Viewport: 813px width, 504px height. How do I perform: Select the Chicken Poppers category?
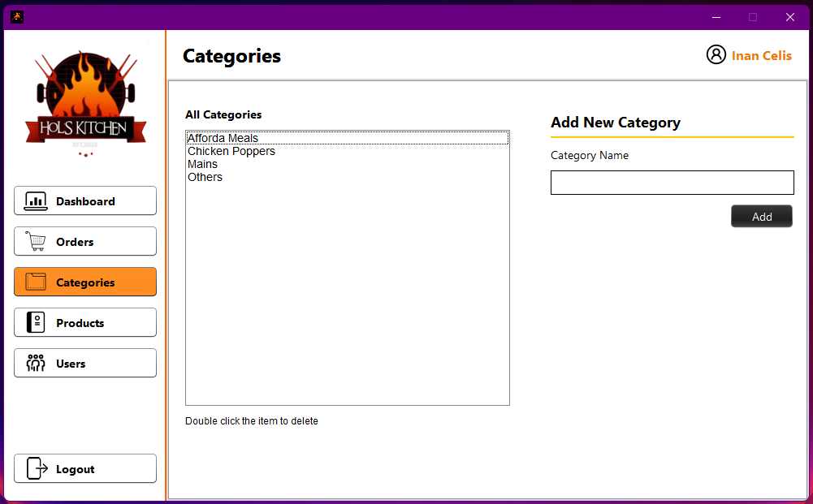coord(231,151)
